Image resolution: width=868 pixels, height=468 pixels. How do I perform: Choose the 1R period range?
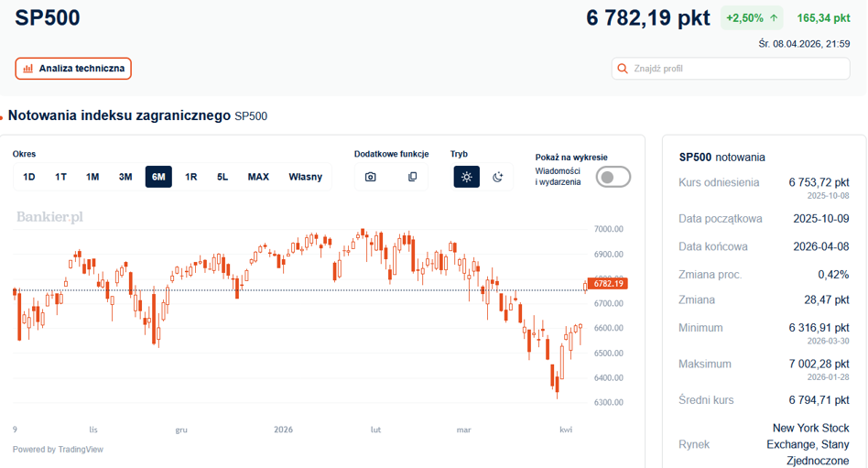[191, 177]
